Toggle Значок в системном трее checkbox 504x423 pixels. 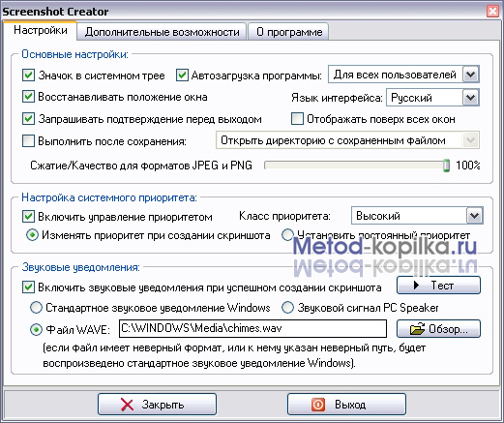click(x=28, y=76)
